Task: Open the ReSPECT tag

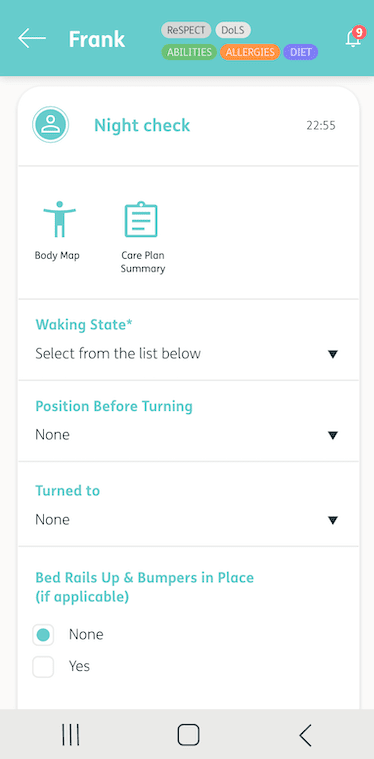Action: point(186,30)
